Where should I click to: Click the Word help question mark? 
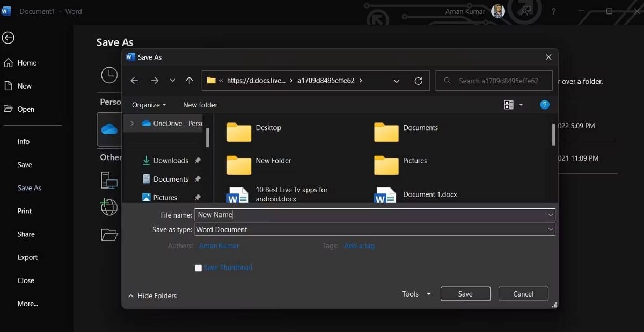point(553,11)
